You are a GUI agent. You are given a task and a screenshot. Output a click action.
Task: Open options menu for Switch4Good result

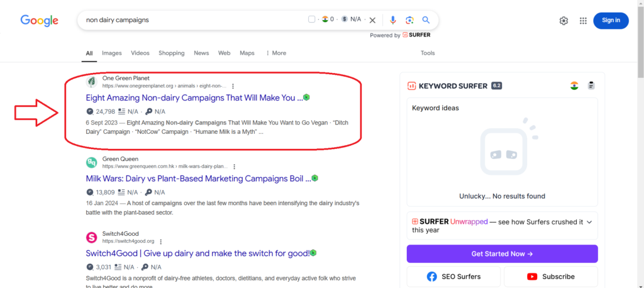click(x=161, y=241)
